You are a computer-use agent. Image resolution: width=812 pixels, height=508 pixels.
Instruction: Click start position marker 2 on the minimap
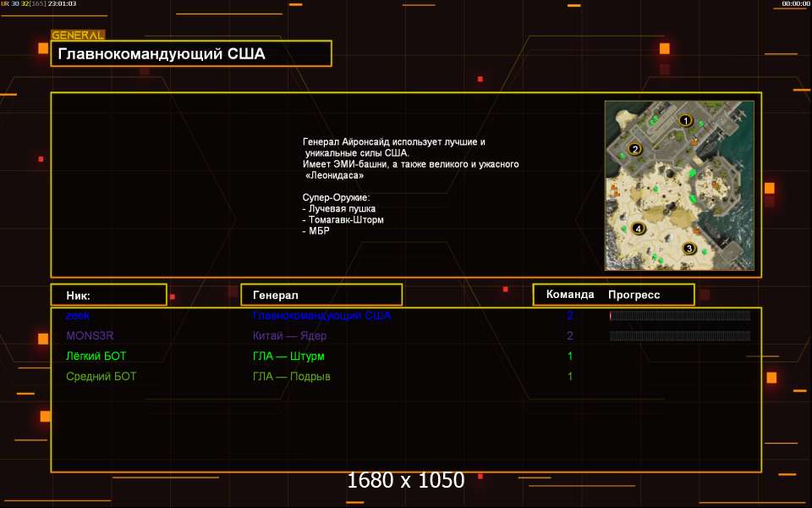[635, 149]
